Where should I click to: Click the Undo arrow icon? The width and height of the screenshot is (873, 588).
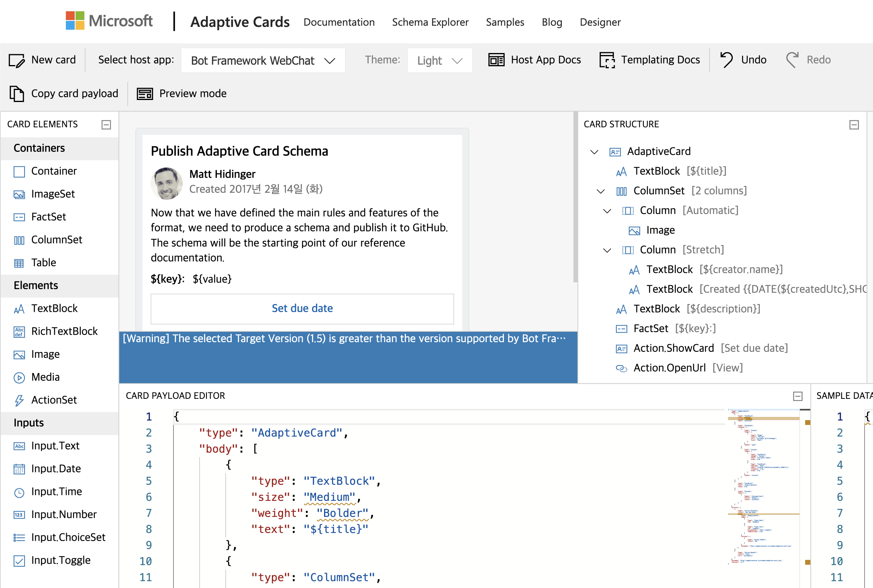pyautogui.click(x=726, y=60)
